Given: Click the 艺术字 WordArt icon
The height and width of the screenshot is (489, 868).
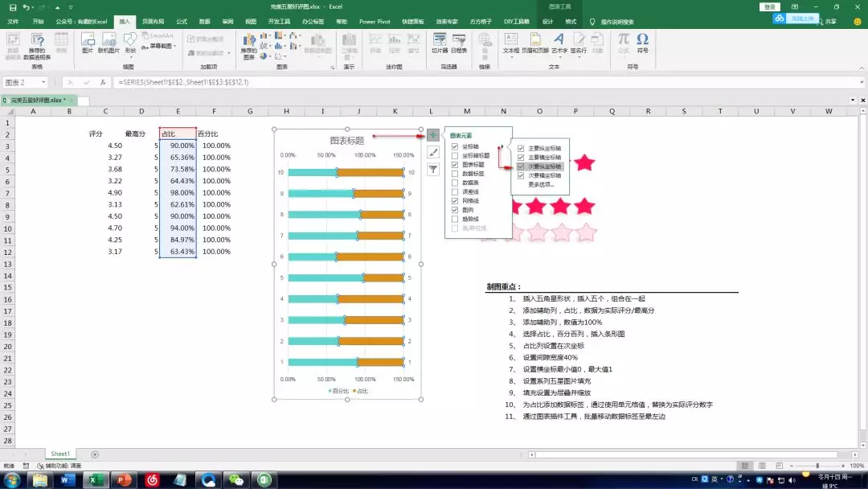Looking at the screenshot, I should [x=559, y=43].
